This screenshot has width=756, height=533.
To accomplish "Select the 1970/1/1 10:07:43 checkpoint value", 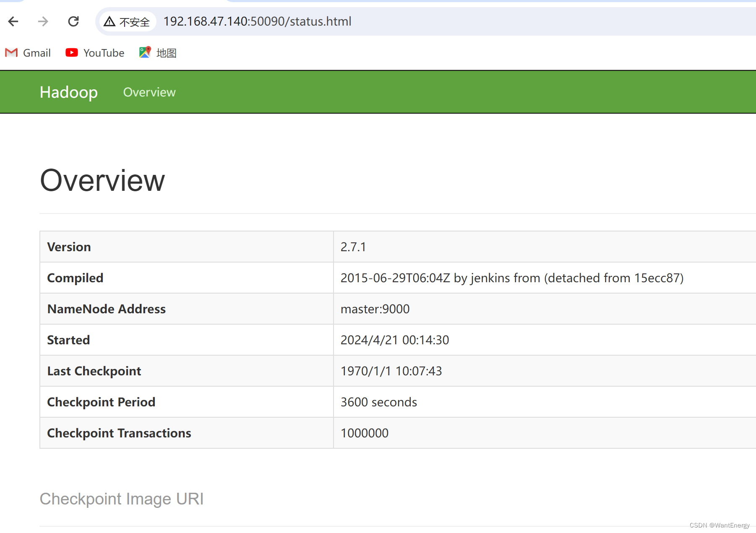I will (x=391, y=371).
